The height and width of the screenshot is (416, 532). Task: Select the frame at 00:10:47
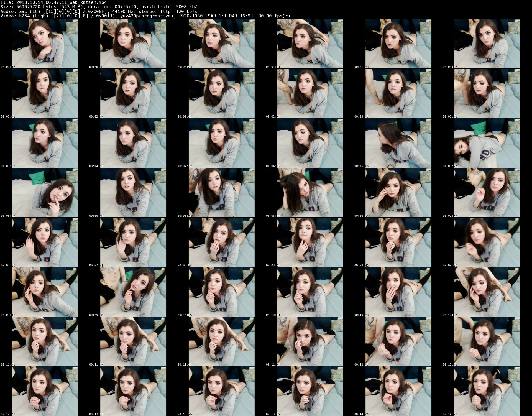(487, 292)
